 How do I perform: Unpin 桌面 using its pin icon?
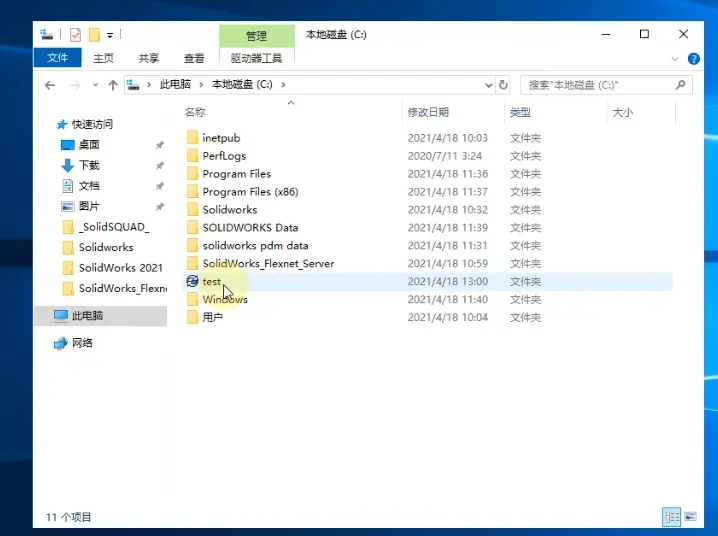point(159,145)
